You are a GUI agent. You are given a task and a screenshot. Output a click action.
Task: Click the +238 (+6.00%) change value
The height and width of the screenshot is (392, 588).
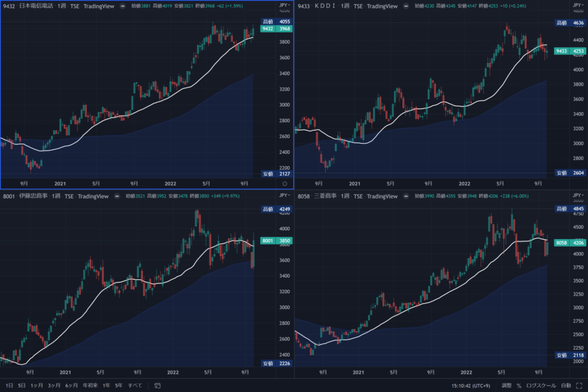coord(514,196)
